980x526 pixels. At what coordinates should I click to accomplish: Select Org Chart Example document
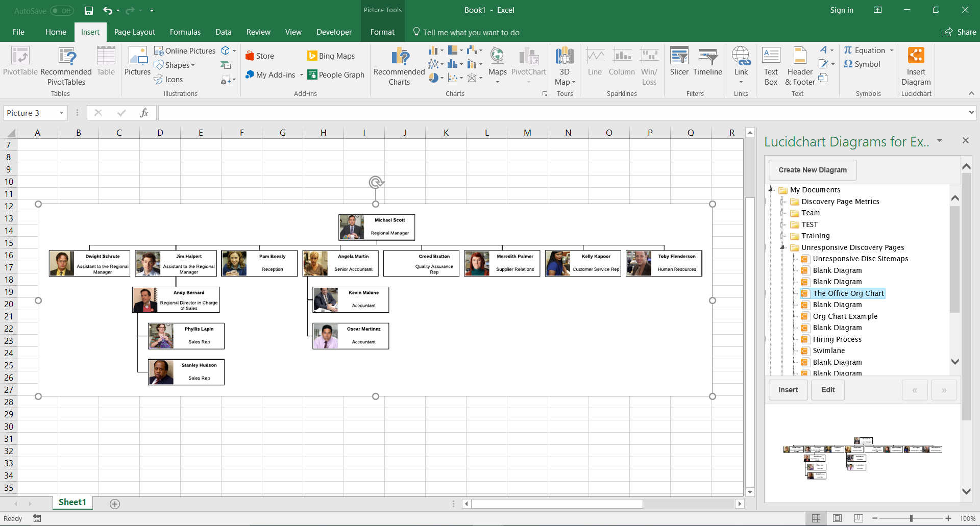(x=845, y=316)
